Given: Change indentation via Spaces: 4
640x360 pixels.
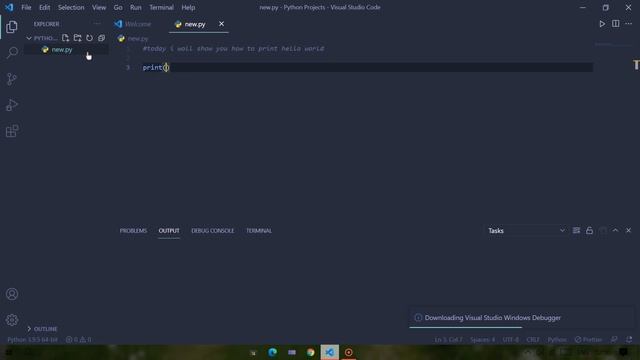Looking at the screenshot, I should (482, 340).
